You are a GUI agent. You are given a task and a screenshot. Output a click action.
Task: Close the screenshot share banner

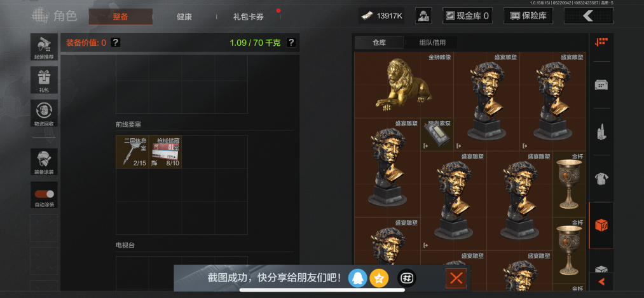456,278
